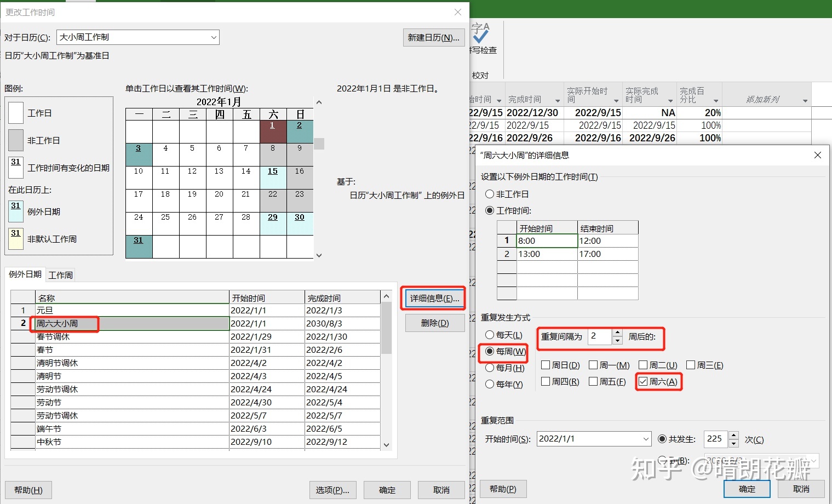Image resolution: width=832 pixels, height=504 pixels.
Task: Switch to the 工作周 tab
Action: (x=61, y=275)
